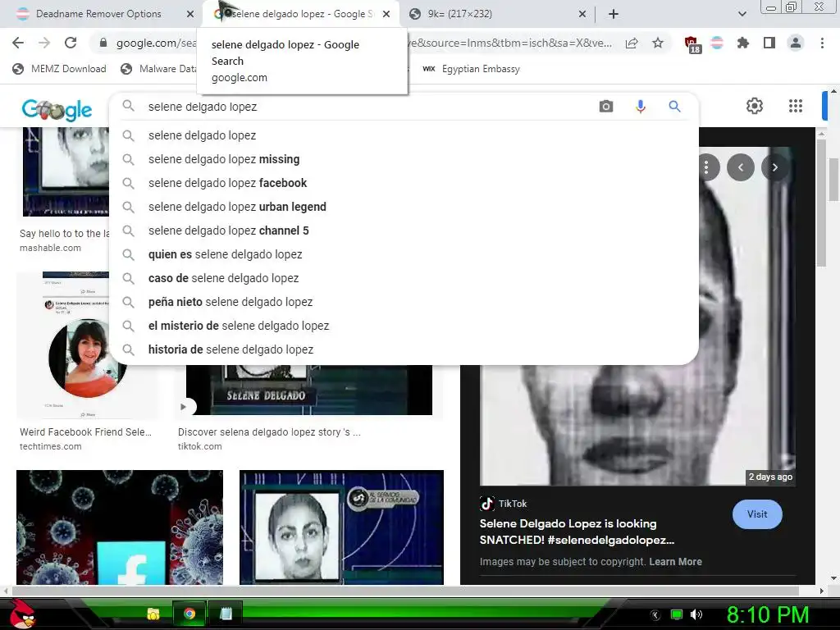Go back using the browser back arrow

tap(18, 43)
